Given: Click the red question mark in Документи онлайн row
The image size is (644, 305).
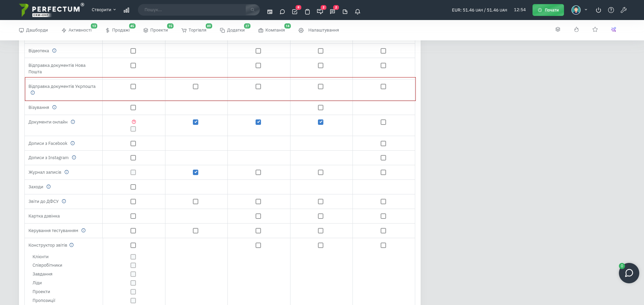Looking at the screenshot, I should pos(134,122).
